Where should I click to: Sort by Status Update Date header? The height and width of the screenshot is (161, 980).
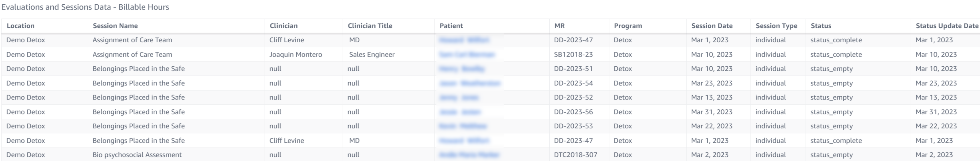point(946,26)
